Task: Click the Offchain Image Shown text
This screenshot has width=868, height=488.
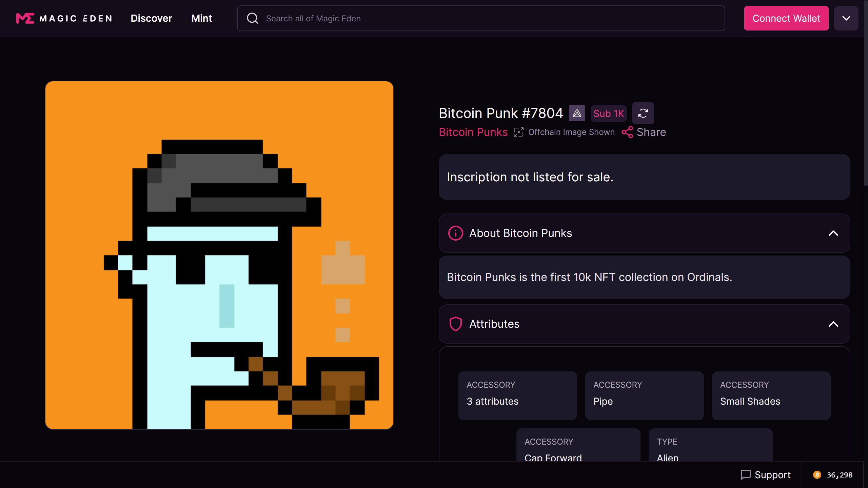Action: tap(571, 132)
